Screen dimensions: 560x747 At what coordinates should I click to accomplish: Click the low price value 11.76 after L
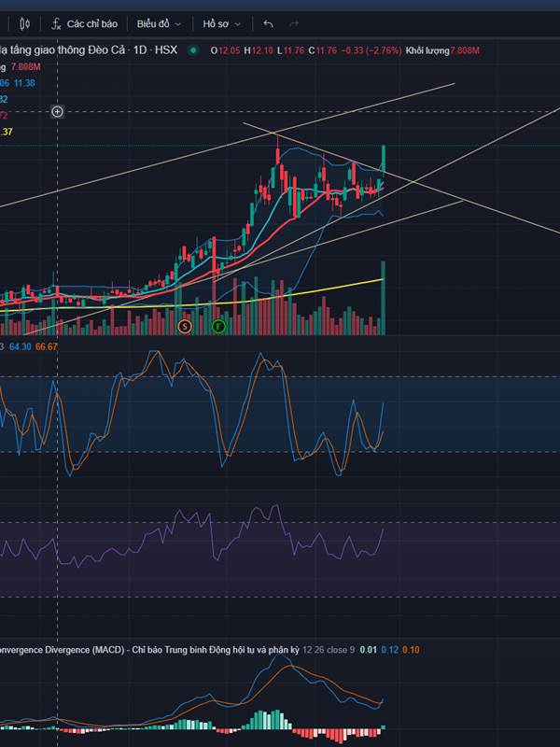point(294,50)
